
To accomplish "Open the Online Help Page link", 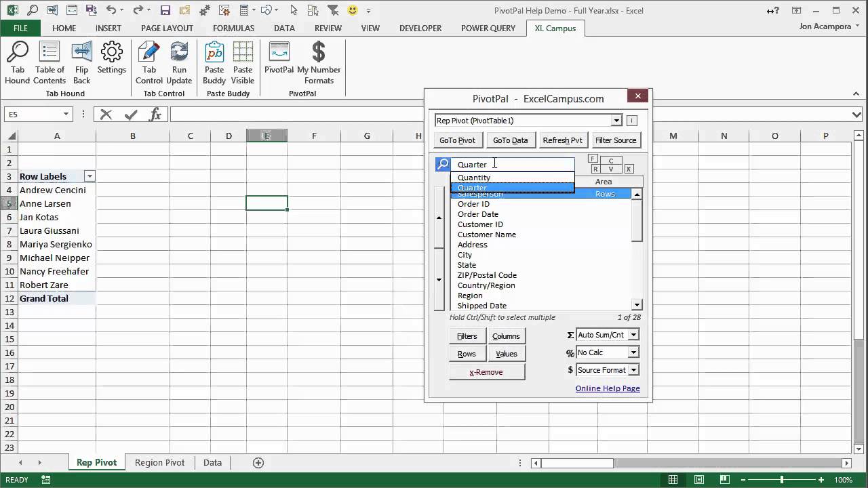I will [608, 388].
